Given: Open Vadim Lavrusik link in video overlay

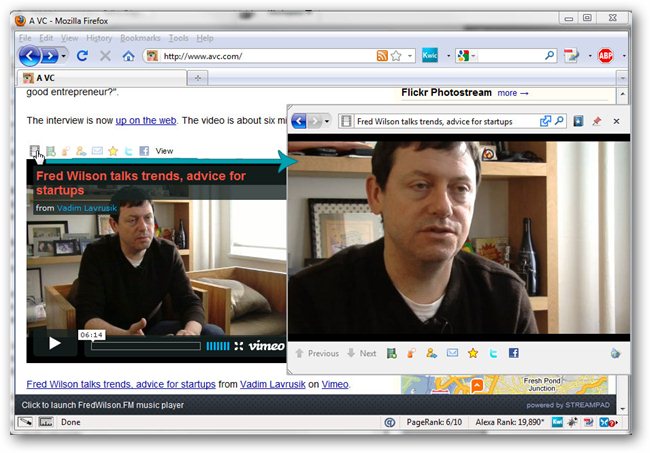Looking at the screenshot, I should click(87, 208).
